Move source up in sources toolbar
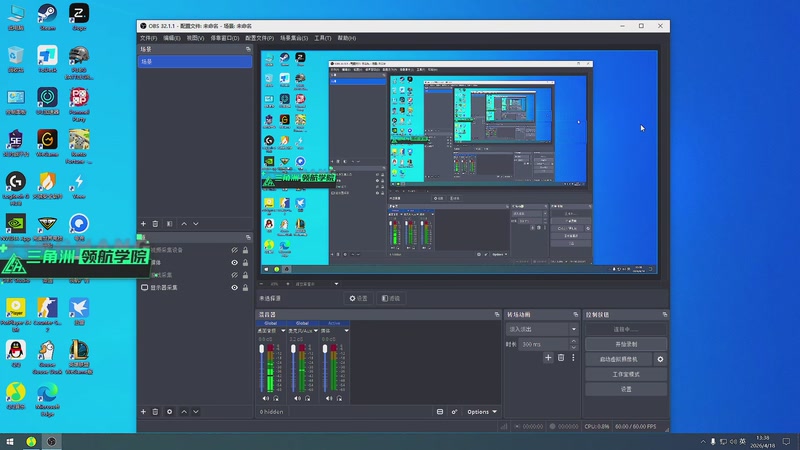800x450 pixels. (x=184, y=412)
